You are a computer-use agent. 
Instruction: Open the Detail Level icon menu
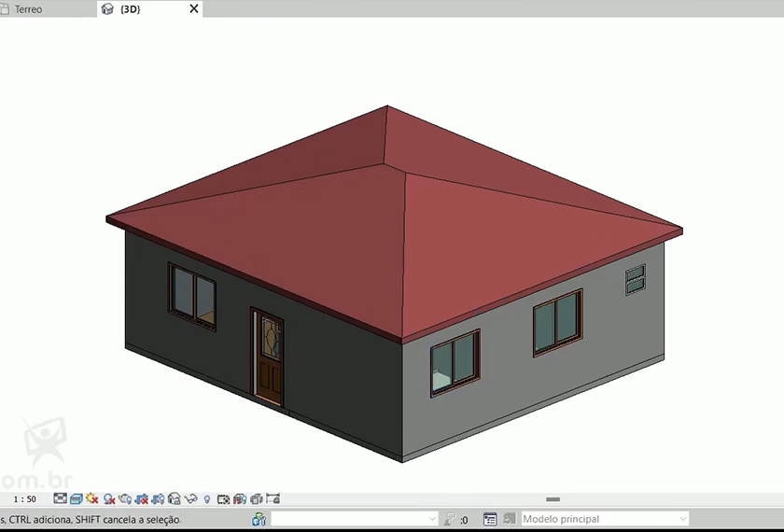(61, 499)
